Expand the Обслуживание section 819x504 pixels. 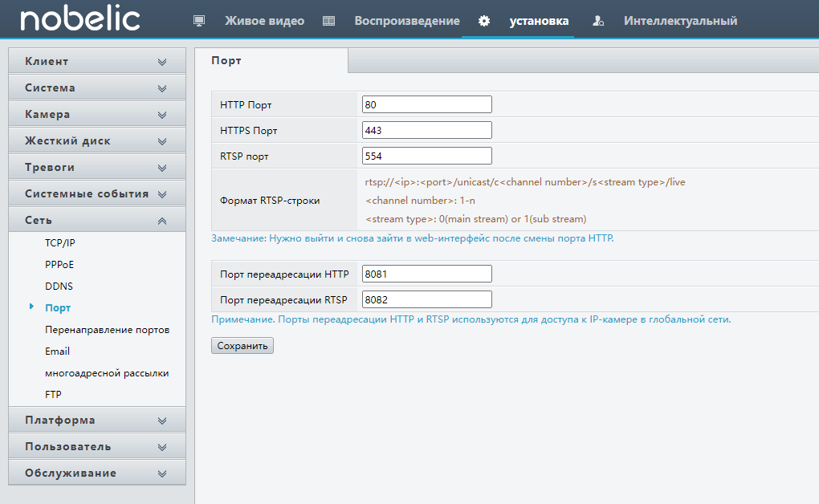[x=97, y=474]
